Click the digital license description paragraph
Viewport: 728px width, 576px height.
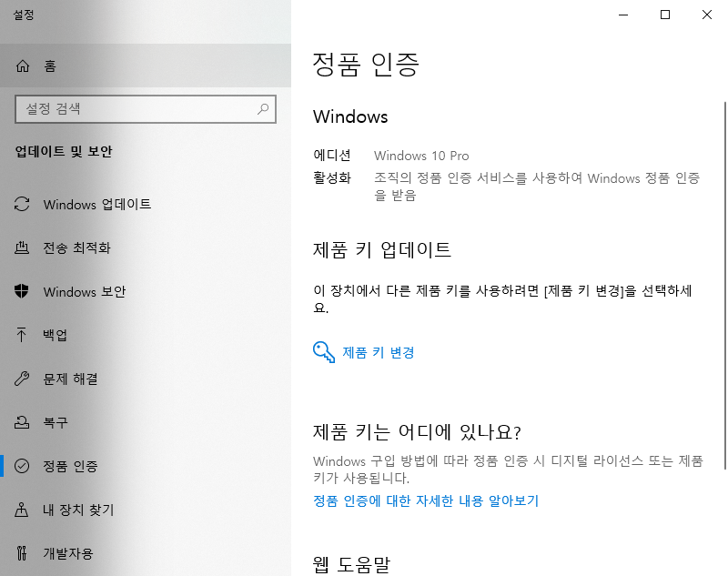click(508, 470)
